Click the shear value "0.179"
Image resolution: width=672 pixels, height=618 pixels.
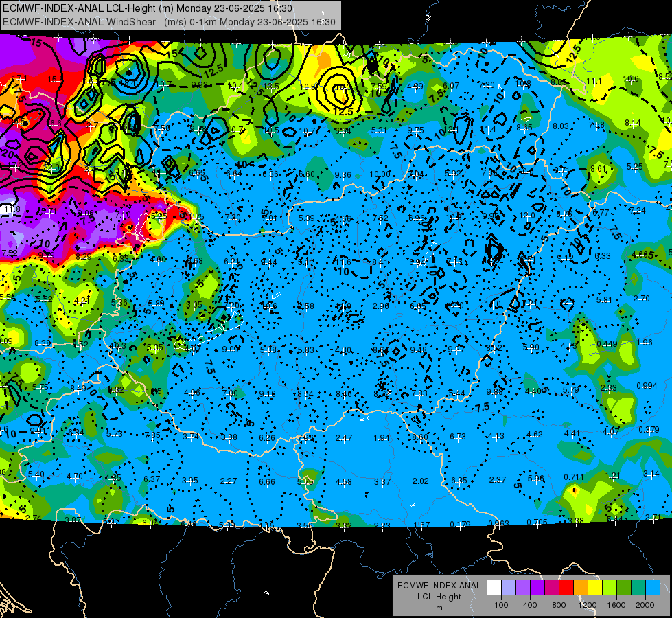tap(461, 524)
